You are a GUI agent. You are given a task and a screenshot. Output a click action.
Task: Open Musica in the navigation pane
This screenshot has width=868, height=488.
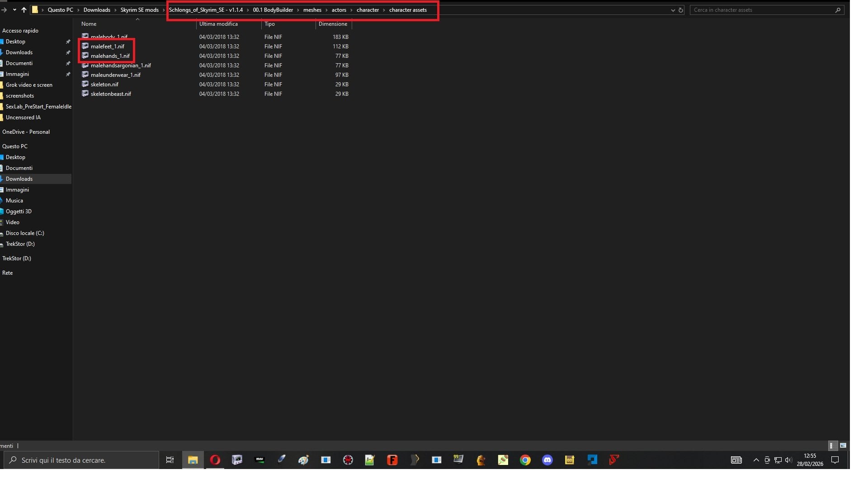[x=14, y=201]
